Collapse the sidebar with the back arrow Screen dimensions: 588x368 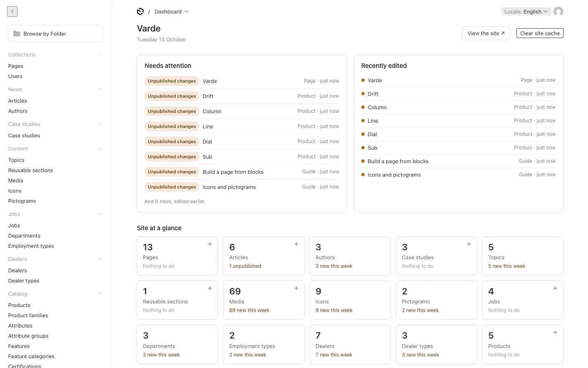pos(12,11)
